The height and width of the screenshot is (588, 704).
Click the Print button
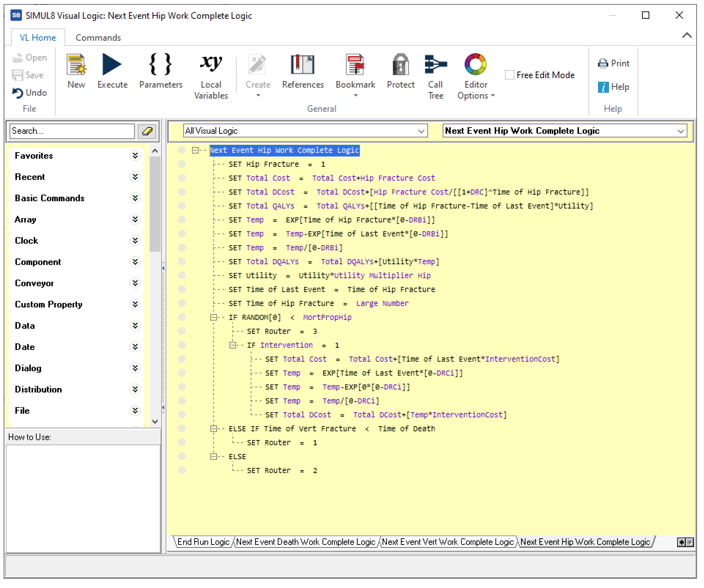point(614,63)
